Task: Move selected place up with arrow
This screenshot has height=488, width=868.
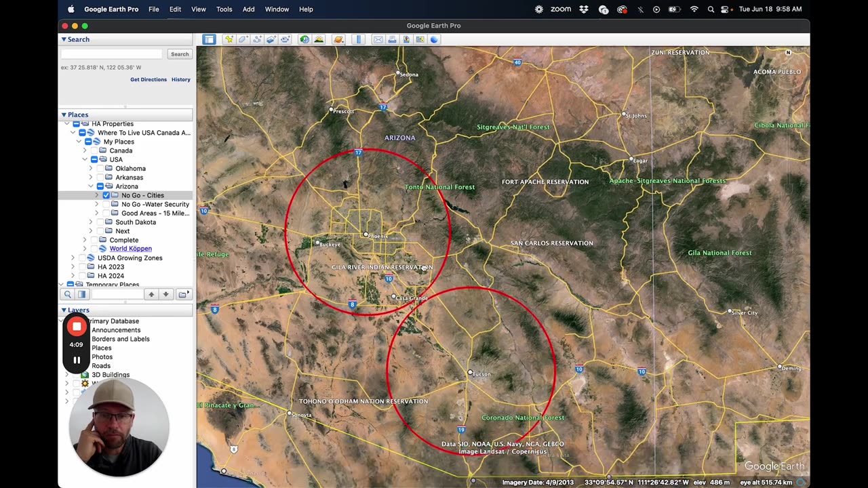Action: 151,294
